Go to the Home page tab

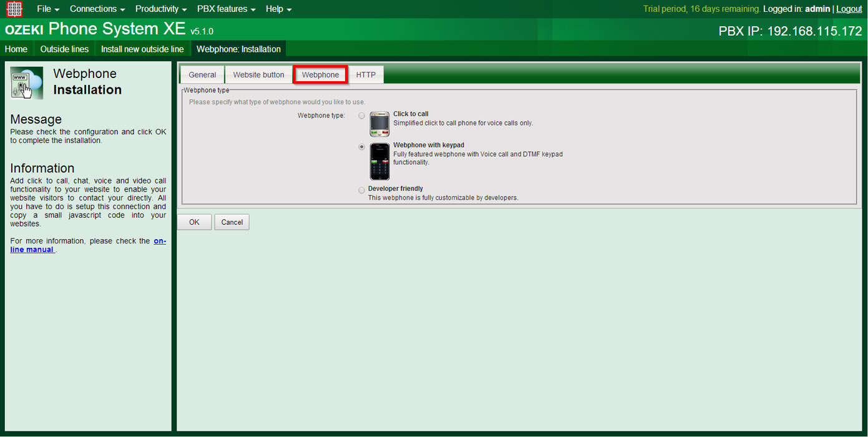(16, 49)
